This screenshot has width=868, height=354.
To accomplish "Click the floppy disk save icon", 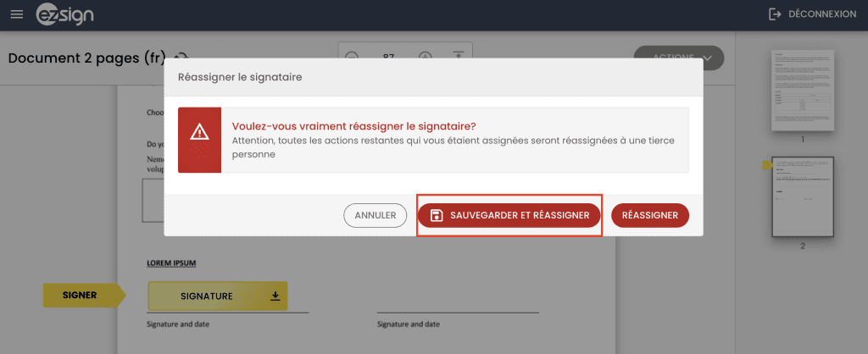I will point(437,215).
